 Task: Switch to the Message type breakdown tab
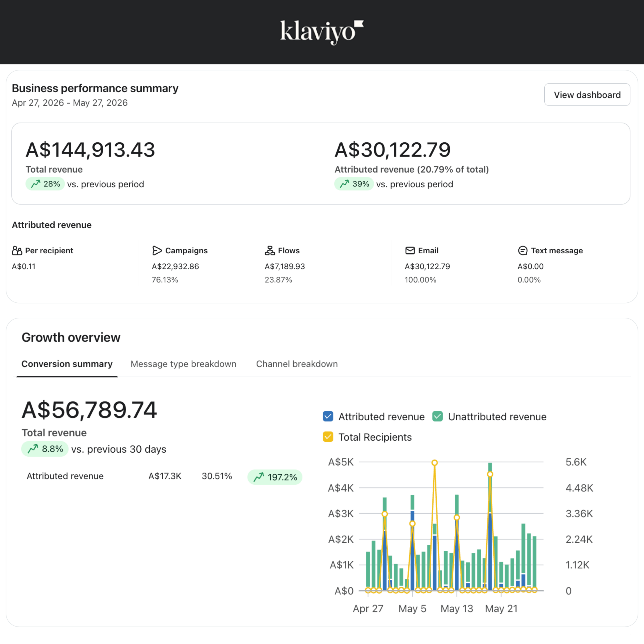point(183,364)
